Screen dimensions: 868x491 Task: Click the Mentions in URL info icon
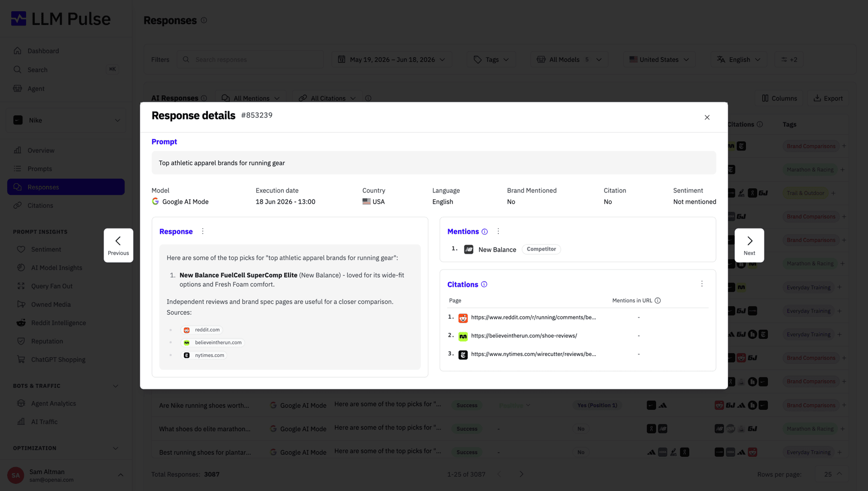click(x=658, y=301)
